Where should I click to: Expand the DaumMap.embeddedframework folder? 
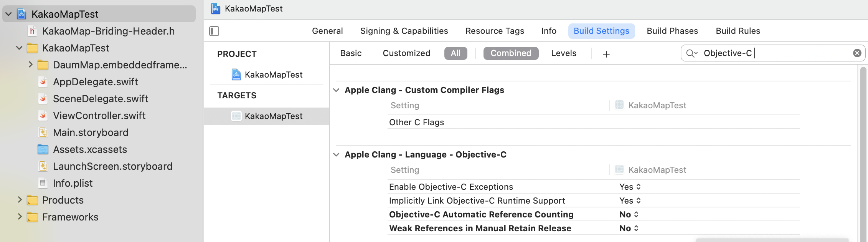[x=30, y=65]
